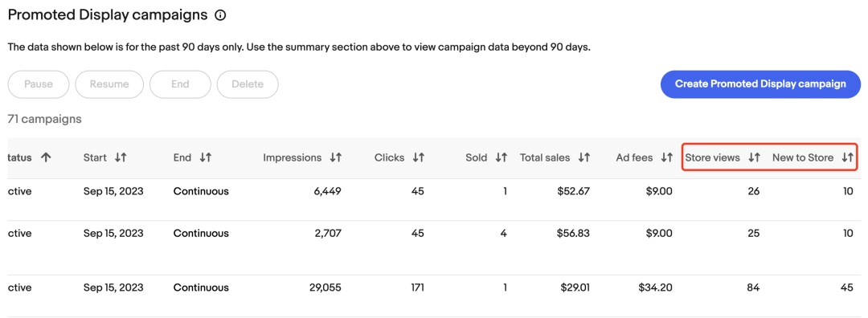Click the $56.83 total sales cell

[574, 234]
